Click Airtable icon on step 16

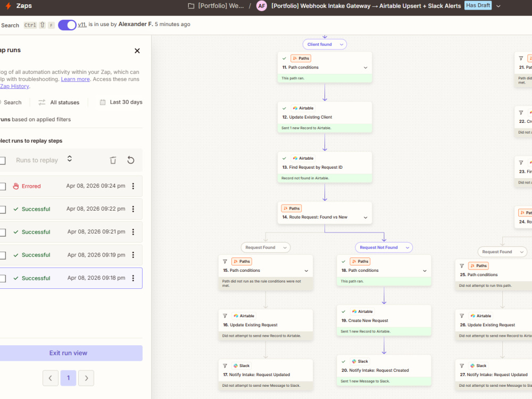pyautogui.click(x=236, y=316)
